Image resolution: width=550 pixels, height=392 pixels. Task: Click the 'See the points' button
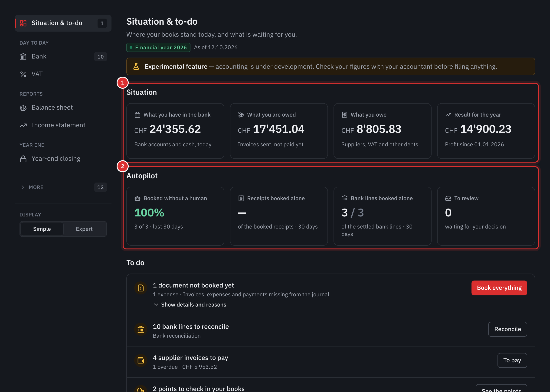tap(501, 388)
